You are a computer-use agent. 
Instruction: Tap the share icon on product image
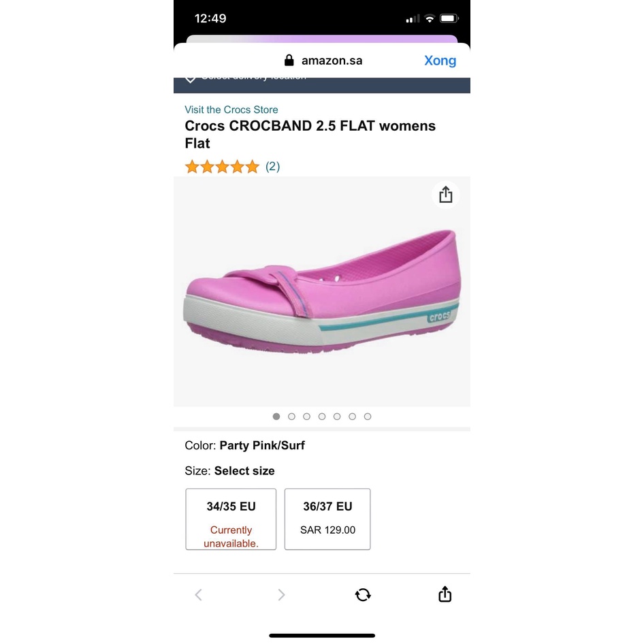click(446, 195)
